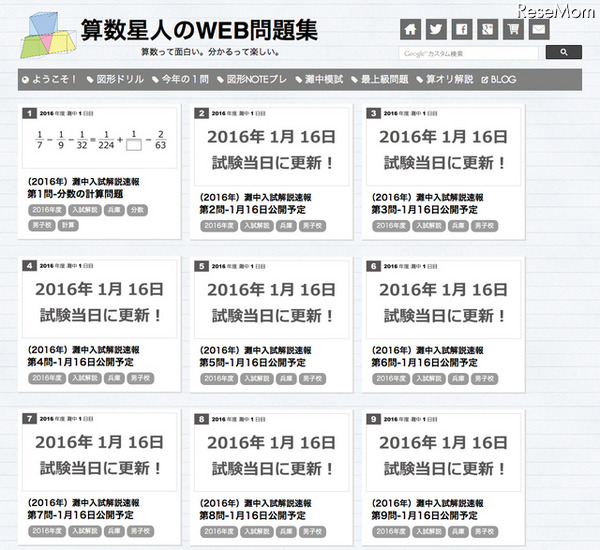Click the 男子校 tag on card 1
The width and height of the screenshot is (600, 550).
(x=42, y=225)
